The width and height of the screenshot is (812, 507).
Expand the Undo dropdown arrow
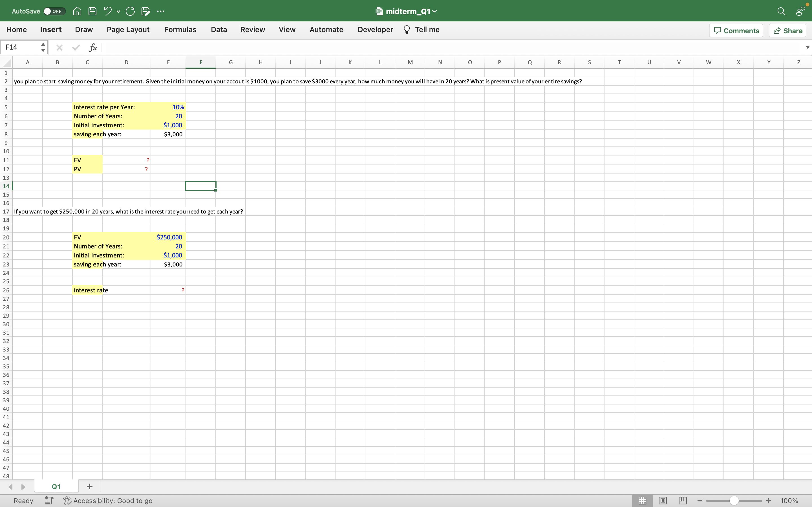click(118, 12)
